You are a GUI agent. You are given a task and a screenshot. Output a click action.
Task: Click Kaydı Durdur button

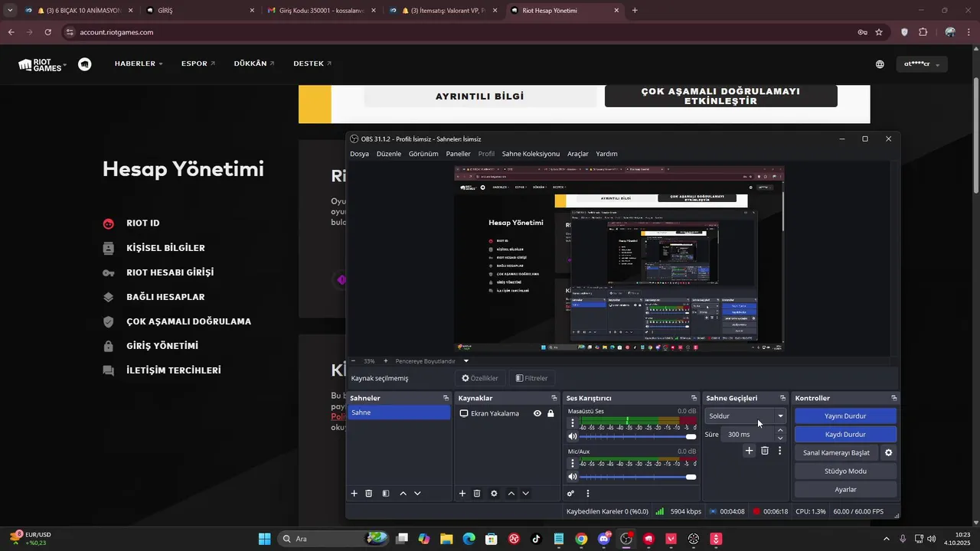(845, 435)
